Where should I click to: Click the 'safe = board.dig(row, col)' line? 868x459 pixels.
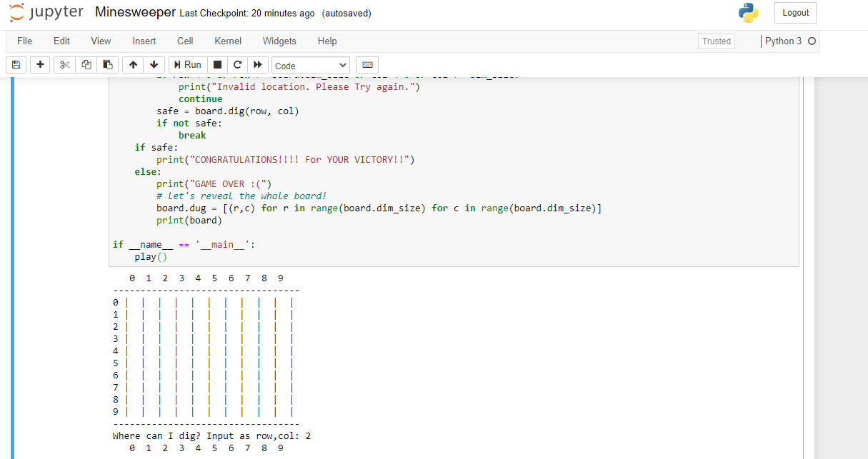228,111
